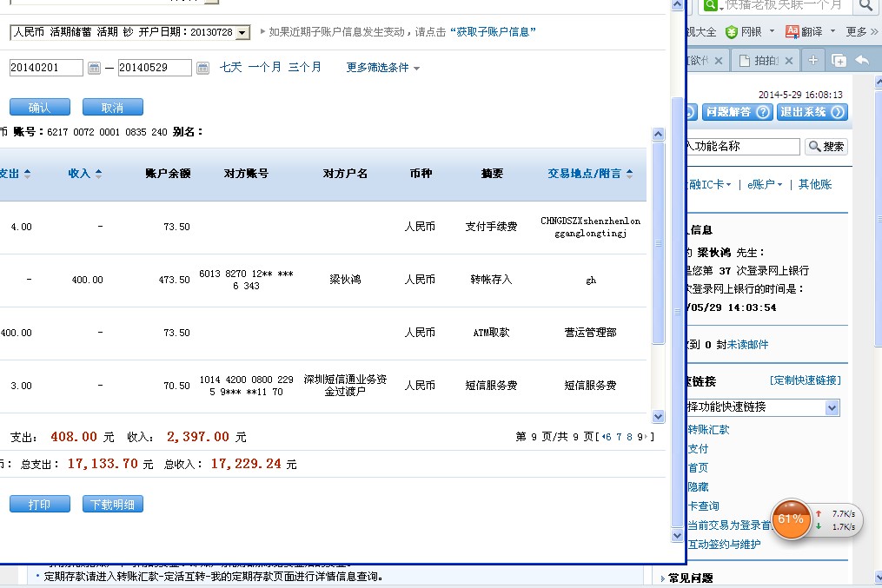Click the 网银 green shield icon
Image resolution: width=882 pixels, height=588 pixels.
tap(732, 32)
